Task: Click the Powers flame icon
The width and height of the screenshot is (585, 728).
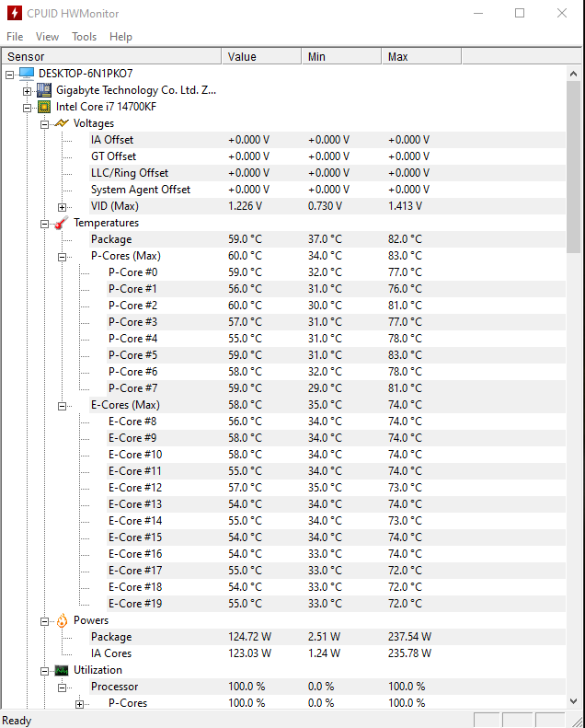Action: click(62, 620)
